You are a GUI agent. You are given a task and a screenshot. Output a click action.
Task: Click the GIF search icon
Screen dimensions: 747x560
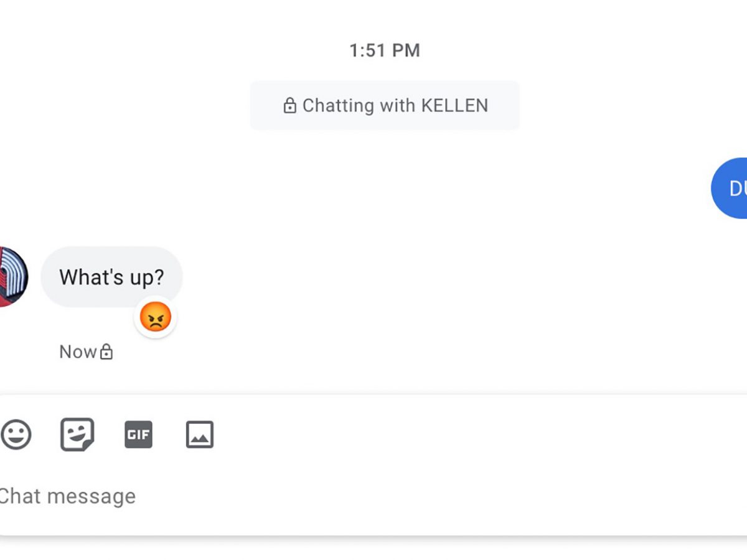(x=138, y=435)
